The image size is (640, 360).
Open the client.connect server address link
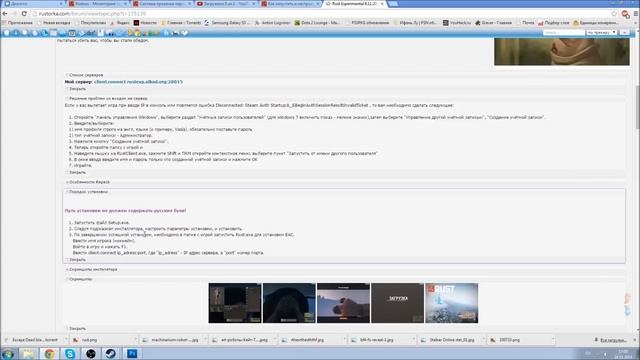coord(138,82)
